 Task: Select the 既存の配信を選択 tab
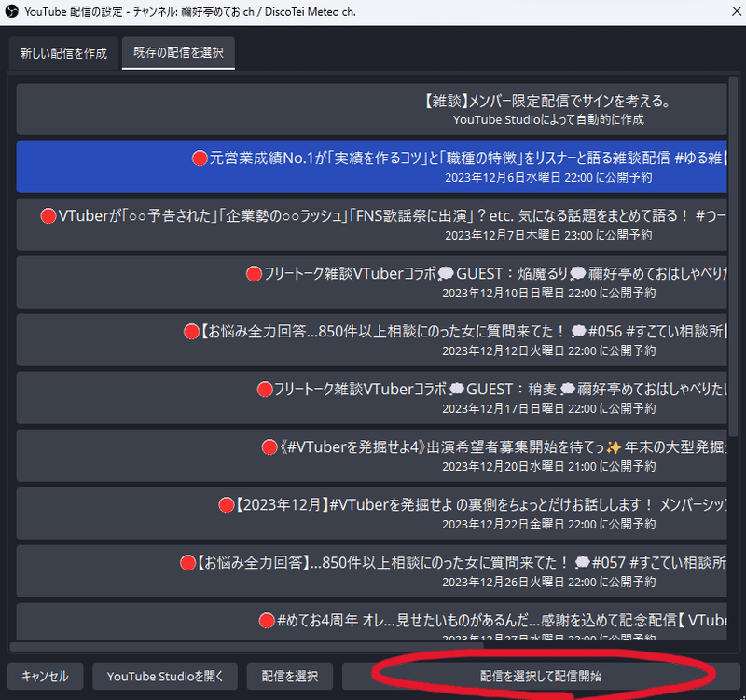click(x=178, y=53)
